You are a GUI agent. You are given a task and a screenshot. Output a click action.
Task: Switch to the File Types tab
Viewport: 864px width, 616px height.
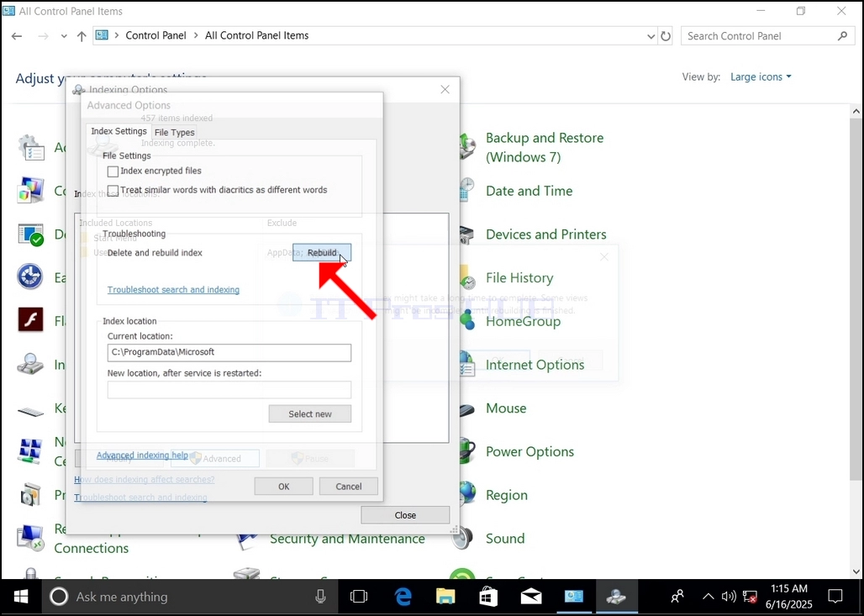pyautogui.click(x=174, y=132)
